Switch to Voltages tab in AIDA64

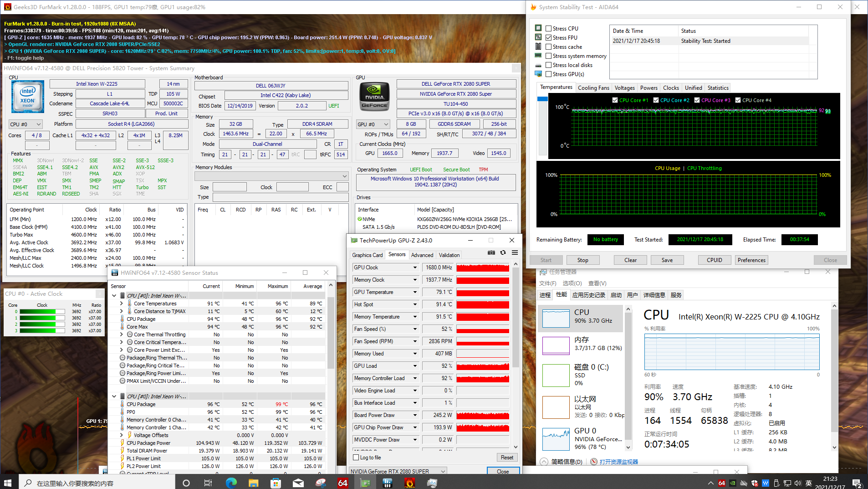click(624, 88)
